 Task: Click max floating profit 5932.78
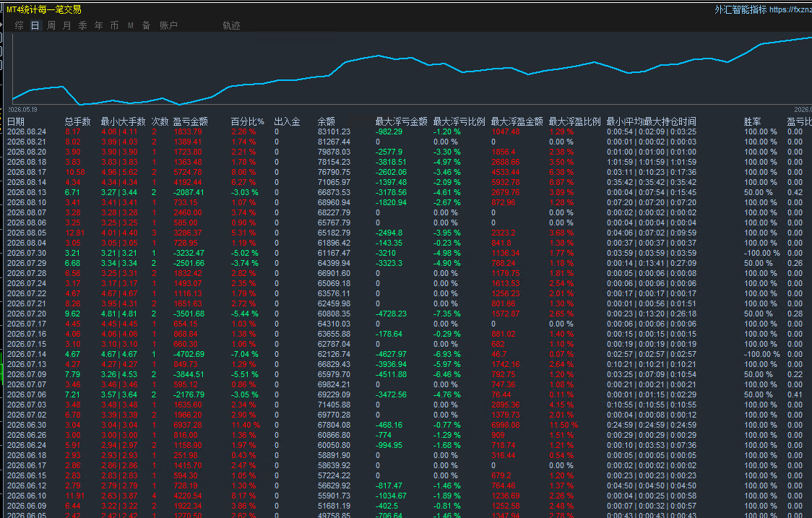click(x=506, y=182)
